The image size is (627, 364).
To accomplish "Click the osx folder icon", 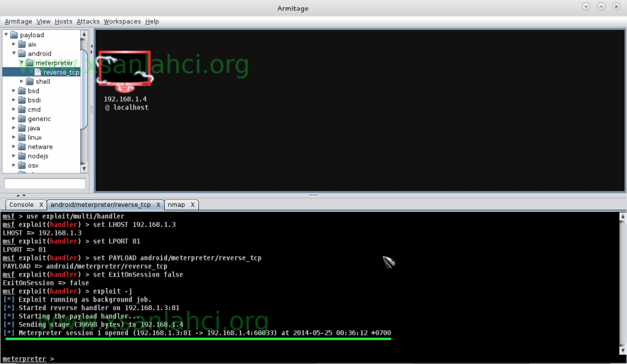I will (x=22, y=165).
